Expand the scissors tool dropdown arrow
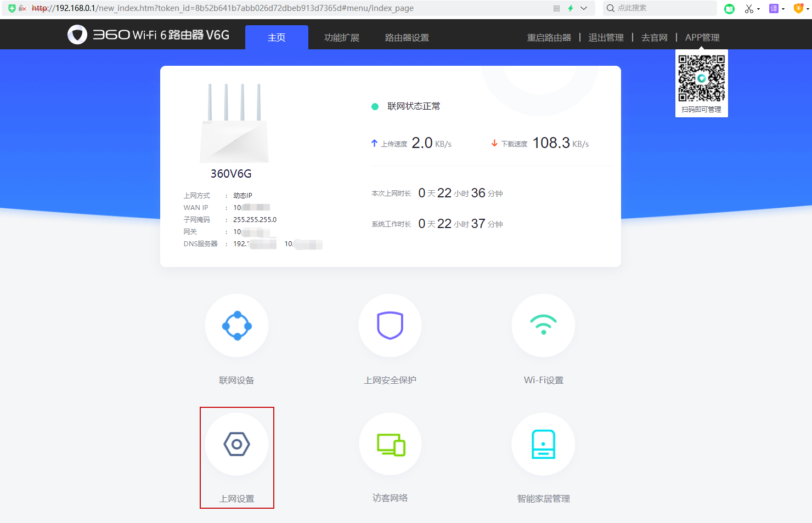 (759, 9)
